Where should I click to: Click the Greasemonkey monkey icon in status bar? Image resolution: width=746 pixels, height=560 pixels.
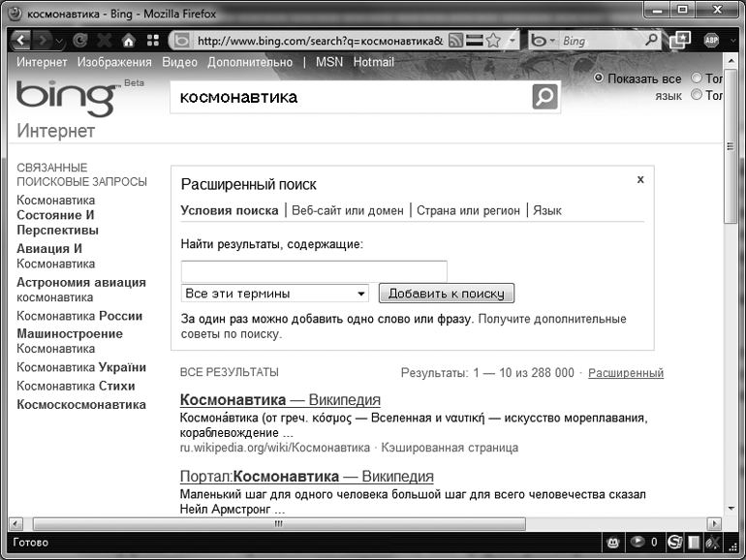[x=614, y=542]
